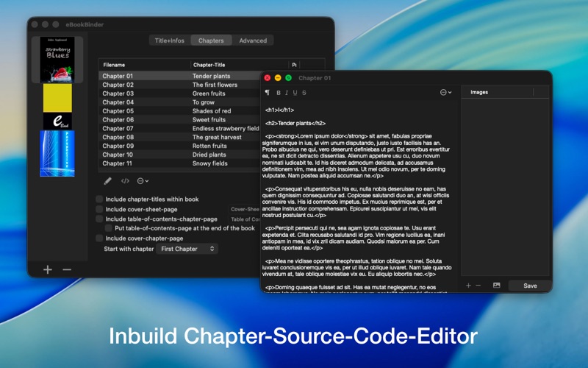Place cursor in h2 Tender plants line

pos(295,123)
